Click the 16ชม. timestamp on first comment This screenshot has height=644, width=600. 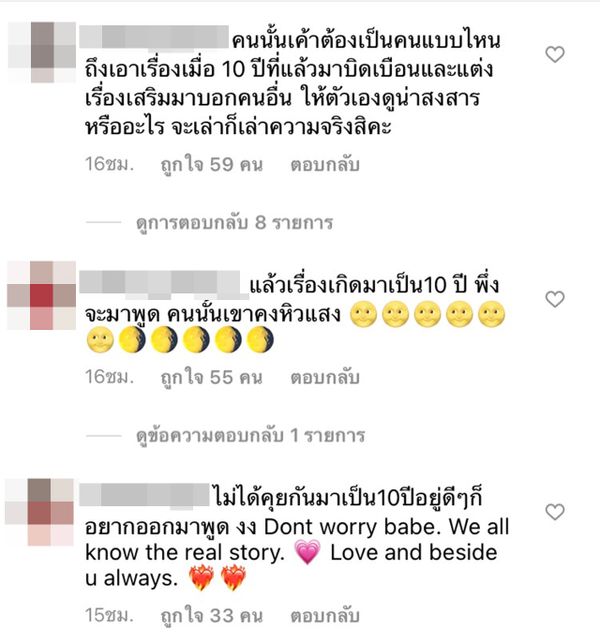click(x=109, y=164)
